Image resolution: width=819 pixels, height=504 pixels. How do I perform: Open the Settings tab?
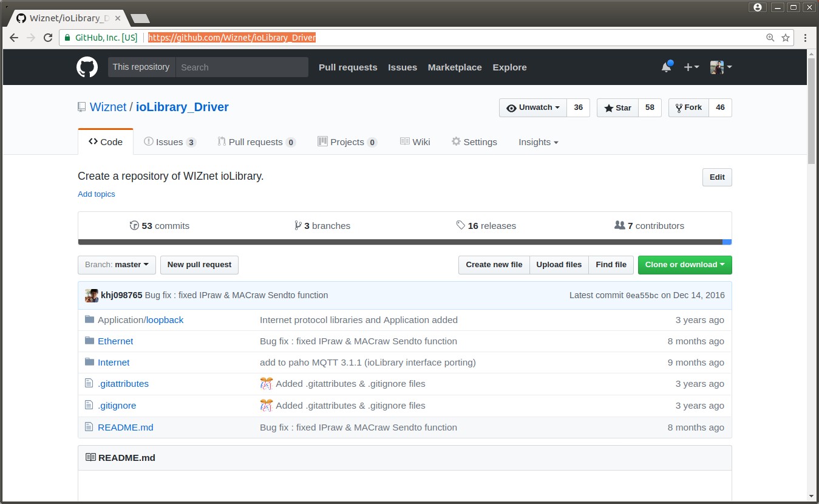tap(474, 142)
